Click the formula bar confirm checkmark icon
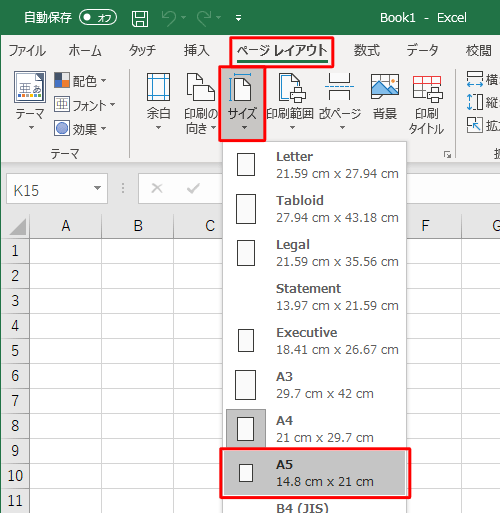This screenshot has height=513, width=500. (193, 189)
